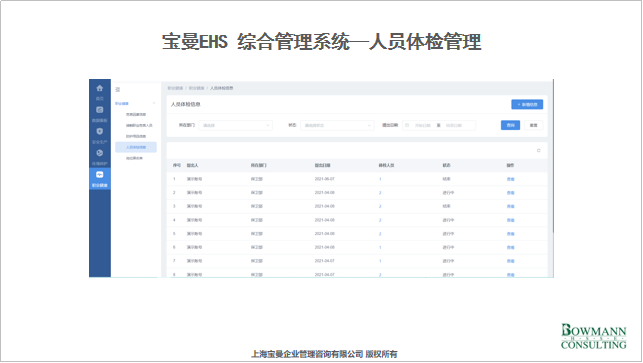Click the 查看 link in row 1
Image resolution: width=643 pixels, height=363 pixels.
(510, 179)
